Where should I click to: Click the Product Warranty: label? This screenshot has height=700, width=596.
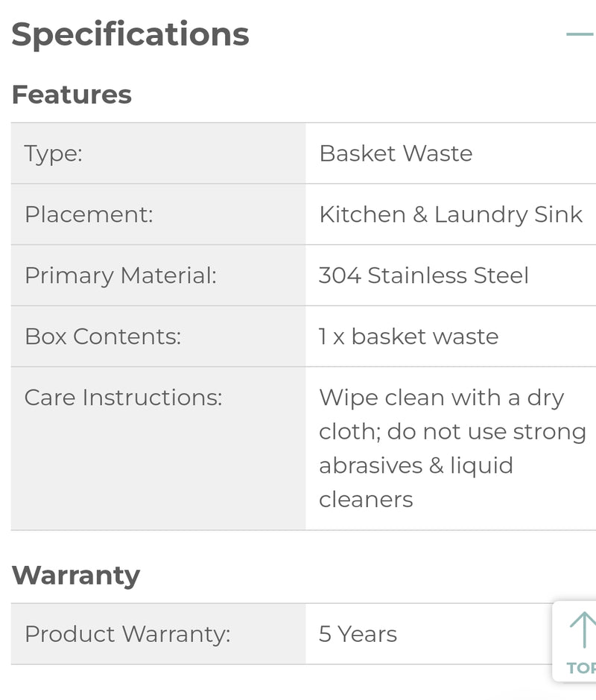click(127, 634)
